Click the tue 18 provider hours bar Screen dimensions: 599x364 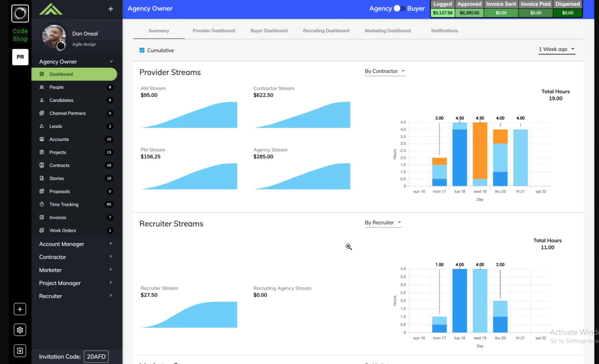point(460,154)
